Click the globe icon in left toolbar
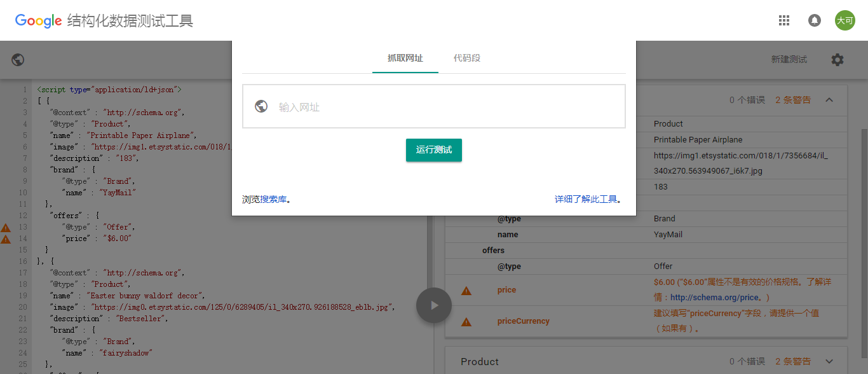The height and width of the screenshot is (374, 868). point(18,60)
